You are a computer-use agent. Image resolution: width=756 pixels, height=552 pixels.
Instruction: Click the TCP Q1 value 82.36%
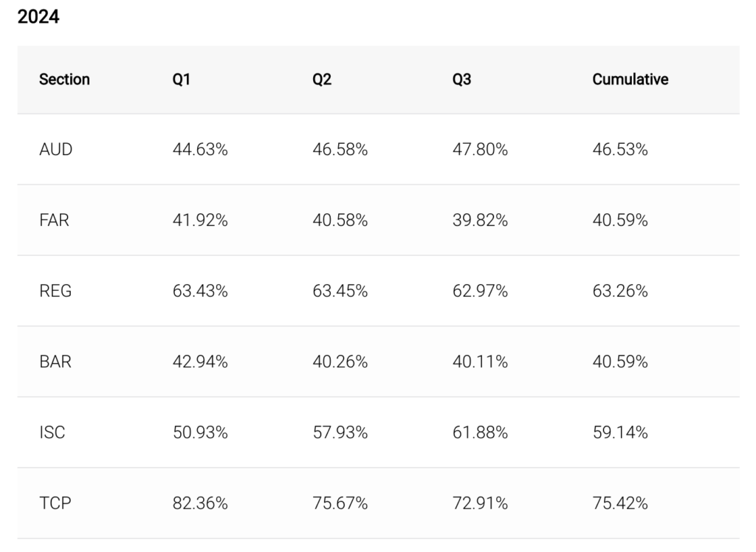pos(200,504)
